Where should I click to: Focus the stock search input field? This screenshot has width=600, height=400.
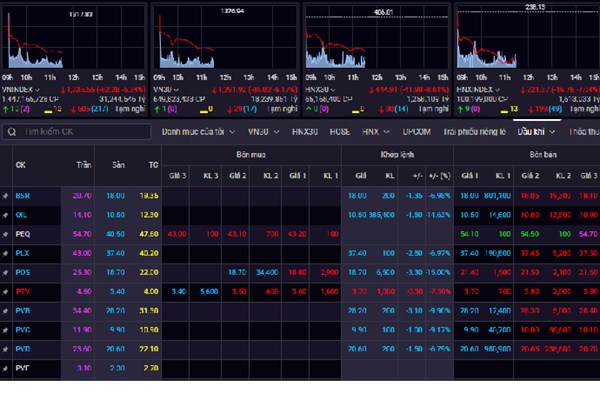click(x=77, y=132)
